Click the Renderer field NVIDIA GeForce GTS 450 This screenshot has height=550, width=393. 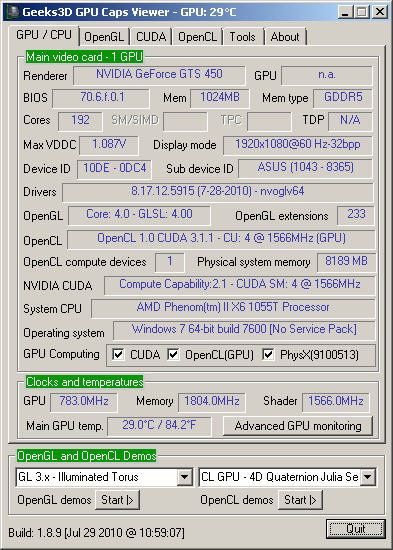pos(159,75)
